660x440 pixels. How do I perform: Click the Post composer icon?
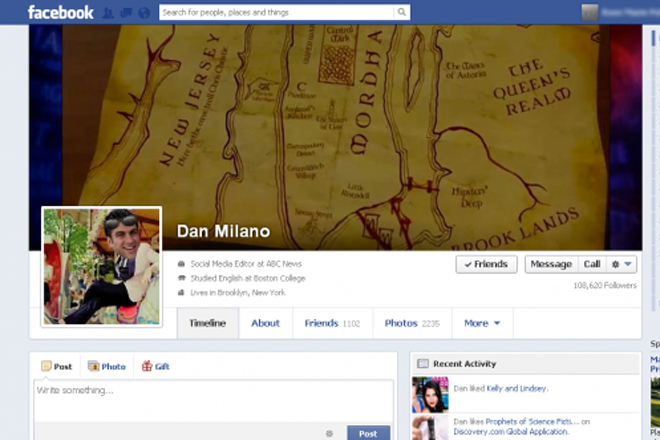pos(46,366)
